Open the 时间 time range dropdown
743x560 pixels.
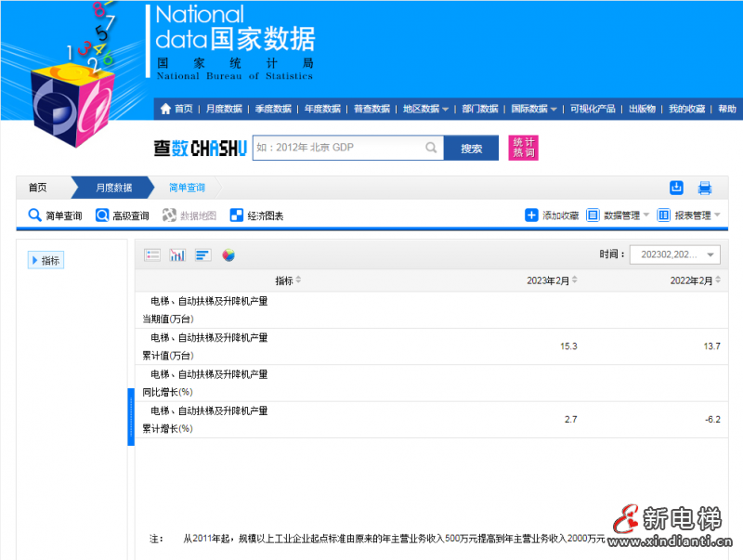[675, 254]
